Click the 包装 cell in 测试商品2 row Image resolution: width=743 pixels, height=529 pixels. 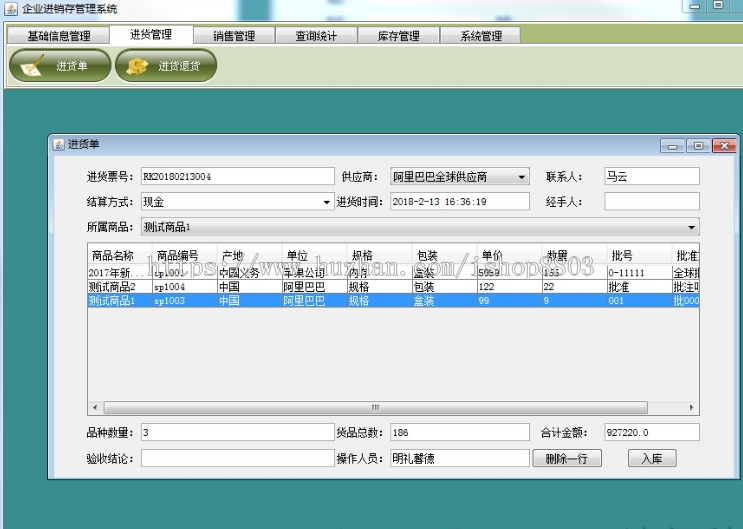(x=444, y=287)
